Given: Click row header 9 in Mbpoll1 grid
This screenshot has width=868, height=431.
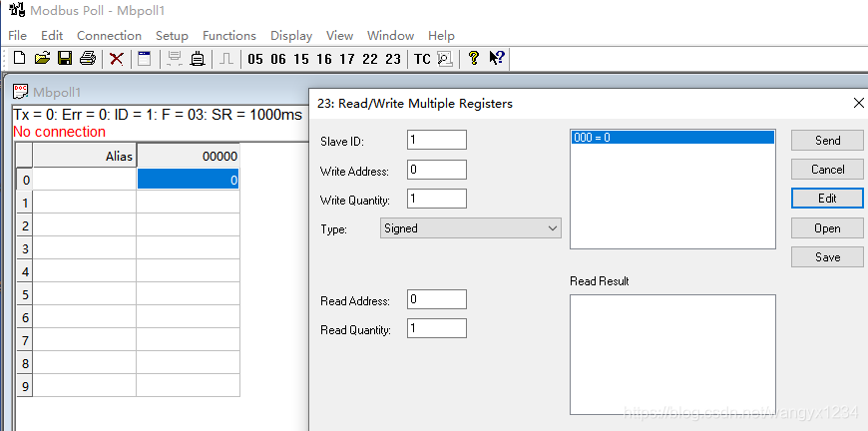Looking at the screenshot, I should point(24,386).
